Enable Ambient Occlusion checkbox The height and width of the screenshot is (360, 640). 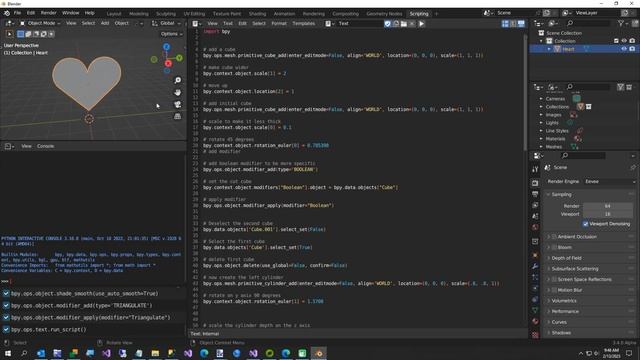(554, 237)
